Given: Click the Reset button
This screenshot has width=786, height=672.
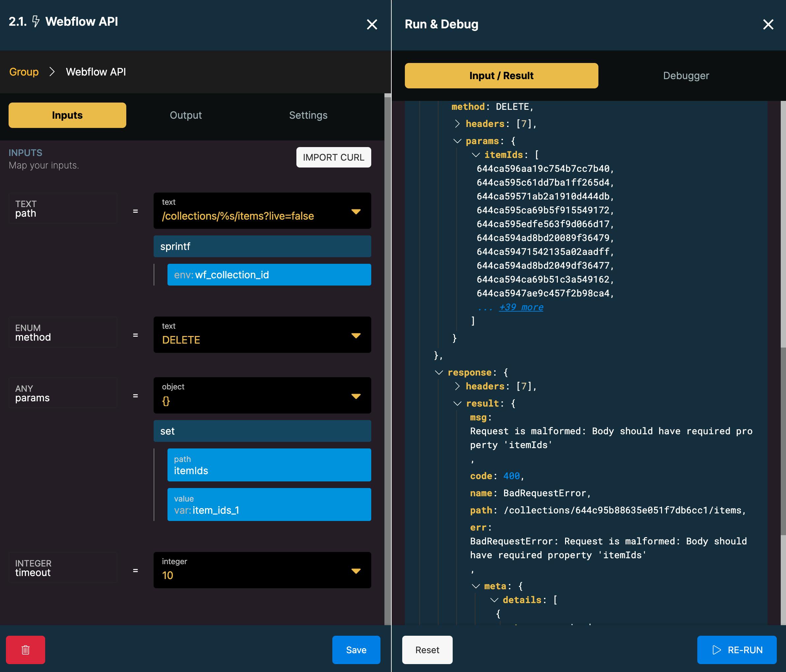Looking at the screenshot, I should click(427, 650).
